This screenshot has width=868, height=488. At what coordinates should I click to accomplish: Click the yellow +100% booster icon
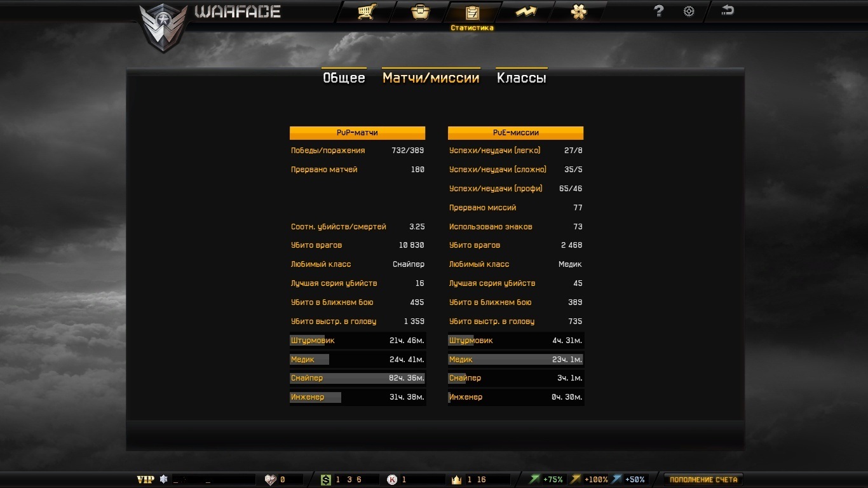click(576, 480)
